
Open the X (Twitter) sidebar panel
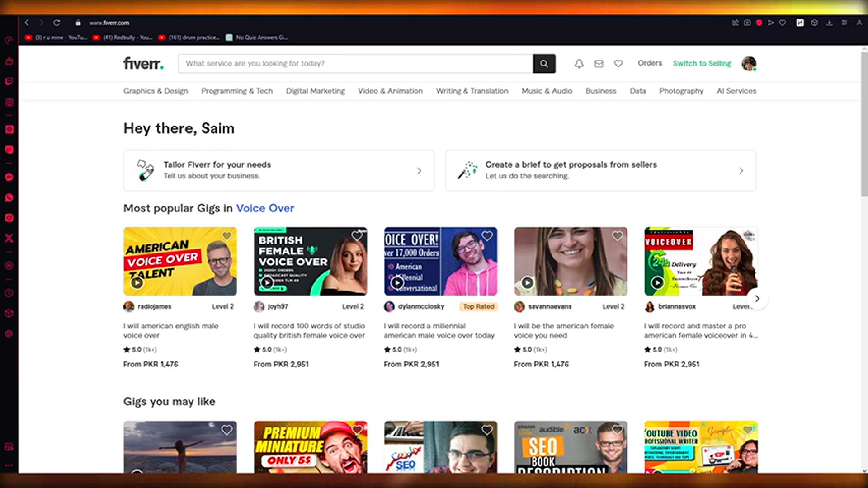click(x=9, y=238)
